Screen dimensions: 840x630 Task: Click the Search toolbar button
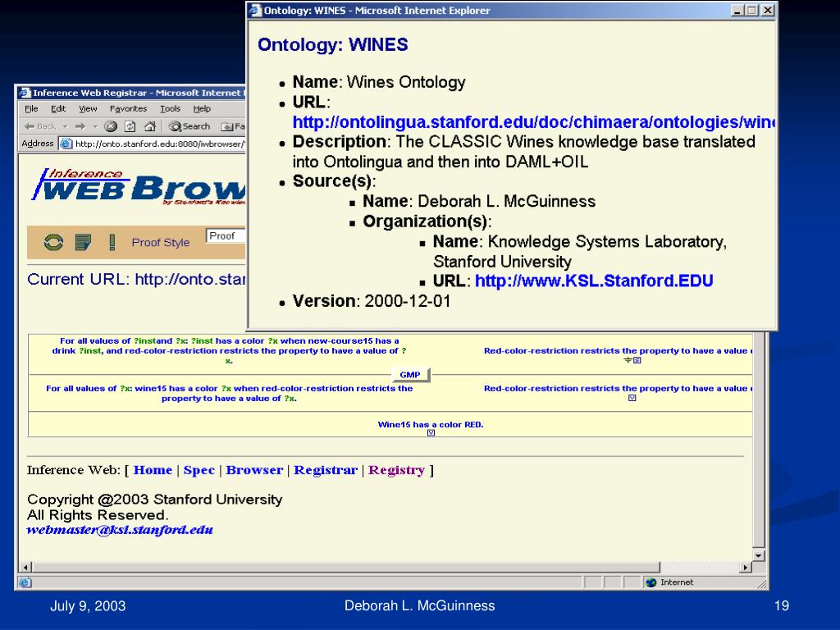pos(189,126)
